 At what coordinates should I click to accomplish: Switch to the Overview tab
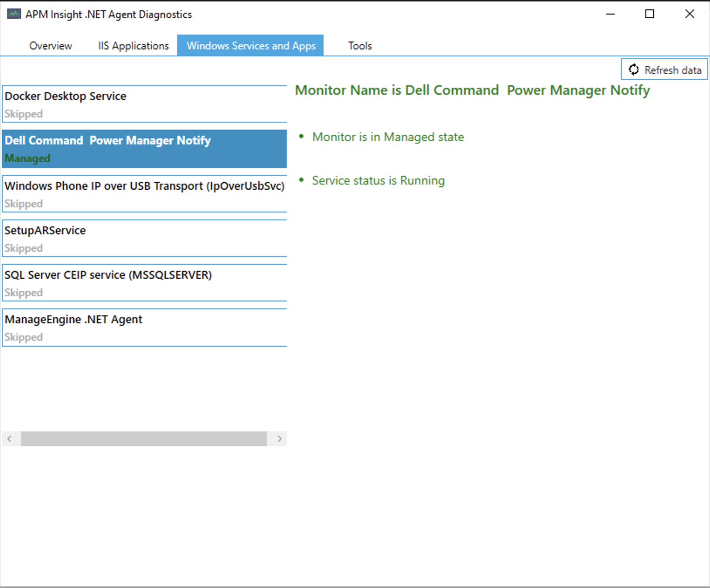pyautogui.click(x=50, y=46)
